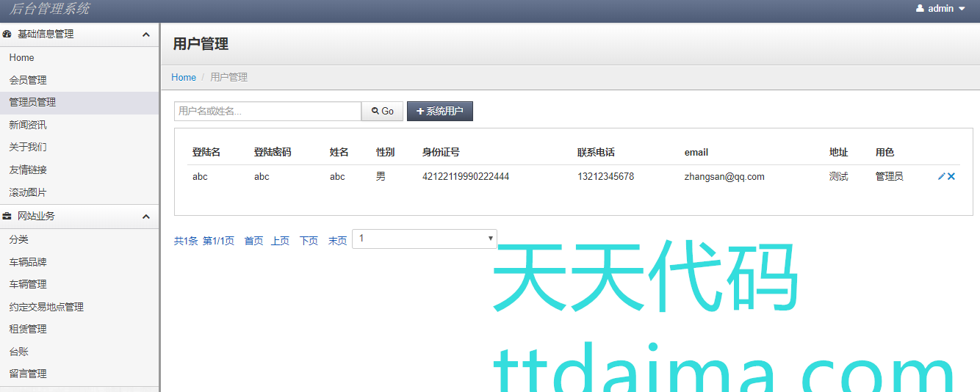Collapse the 基础信息管理 section chevron

pyautogui.click(x=145, y=35)
